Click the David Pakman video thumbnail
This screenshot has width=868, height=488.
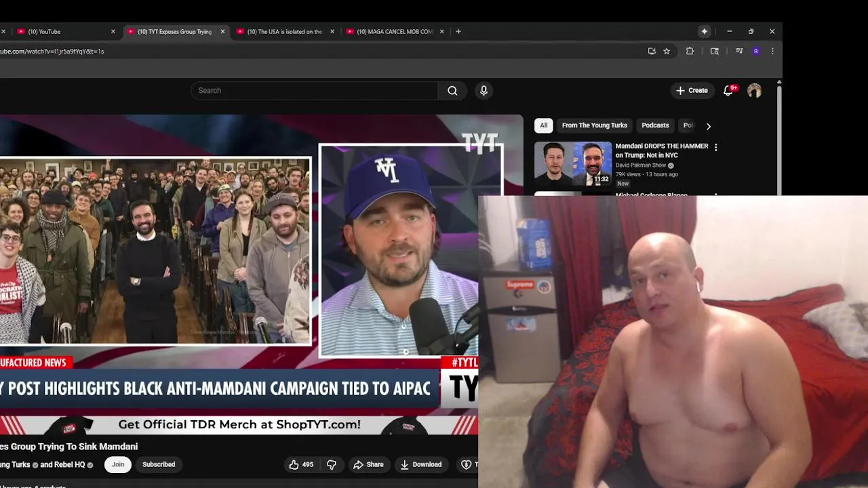coord(573,163)
